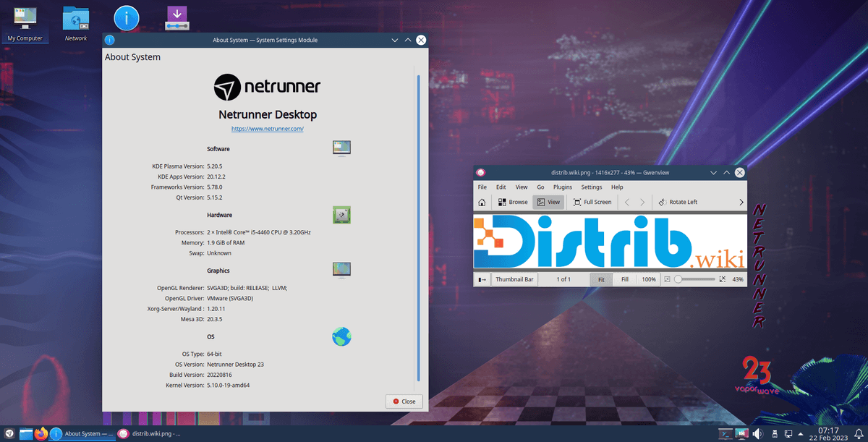
Task: Click the Distrib.wiki image in Gwenview
Action: [609, 242]
